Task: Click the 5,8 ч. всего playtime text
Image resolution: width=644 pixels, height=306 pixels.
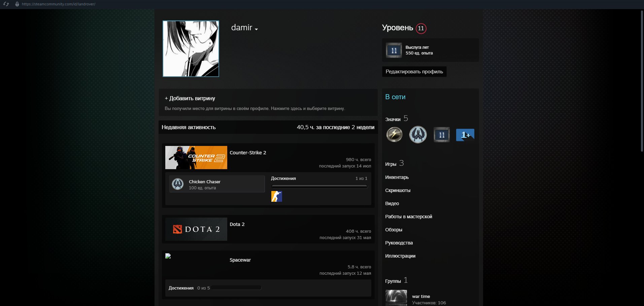Action: tap(359, 267)
